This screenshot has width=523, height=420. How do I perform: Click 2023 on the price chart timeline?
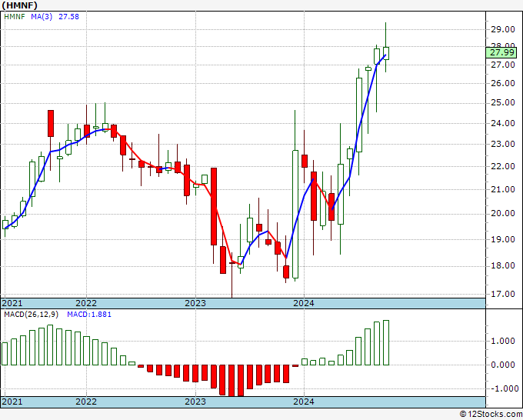click(x=195, y=303)
